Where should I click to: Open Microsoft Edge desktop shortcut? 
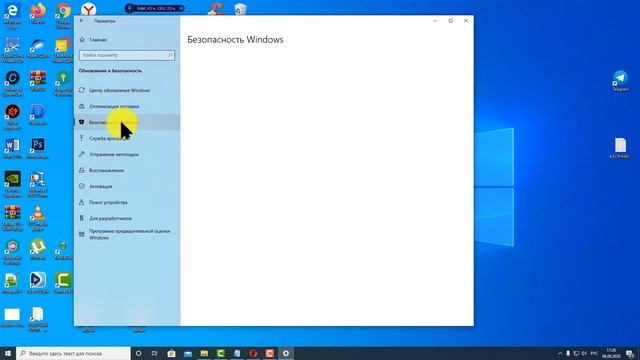(12, 16)
